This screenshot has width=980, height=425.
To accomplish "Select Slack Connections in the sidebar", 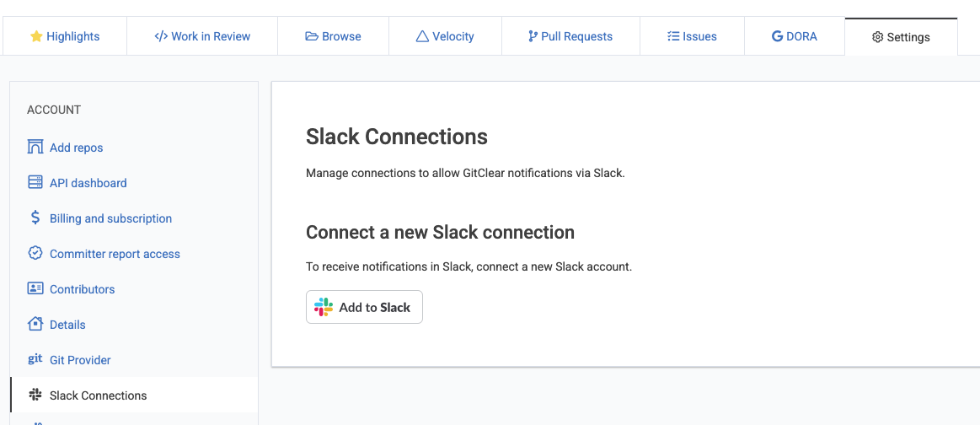I will tap(98, 395).
